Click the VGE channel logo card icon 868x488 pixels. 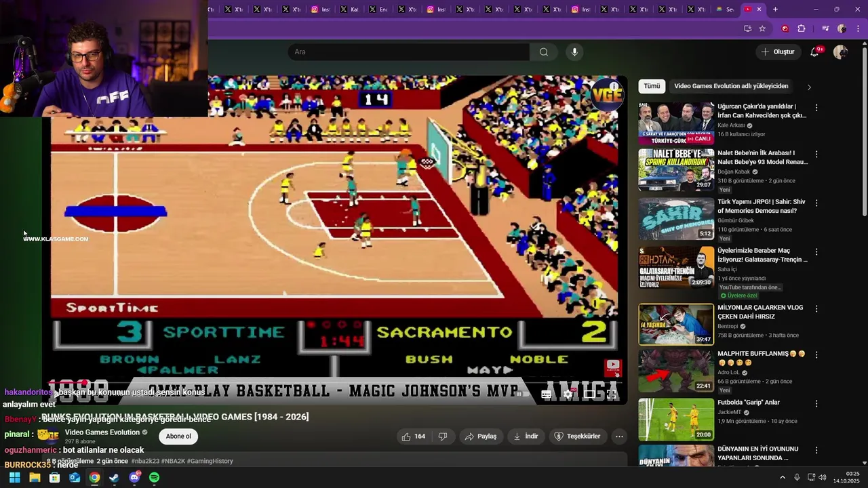coord(607,95)
